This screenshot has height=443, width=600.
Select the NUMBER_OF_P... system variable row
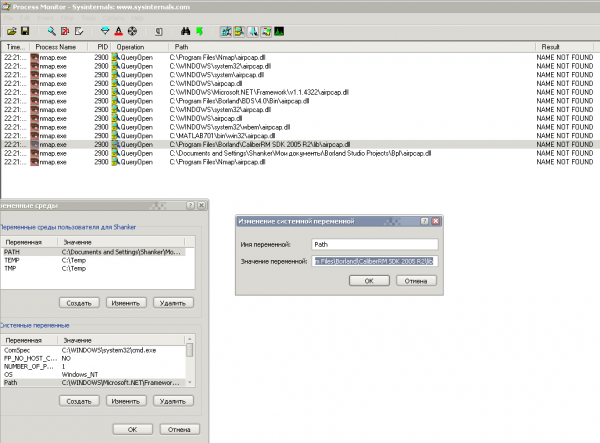[x=94, y=366]
